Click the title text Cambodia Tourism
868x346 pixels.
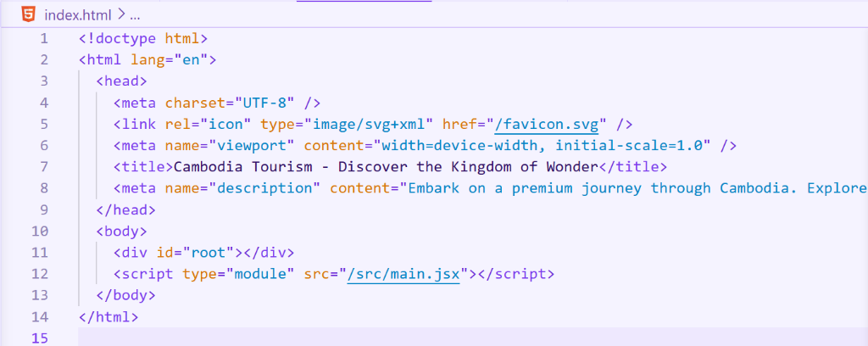click(243, 166)
